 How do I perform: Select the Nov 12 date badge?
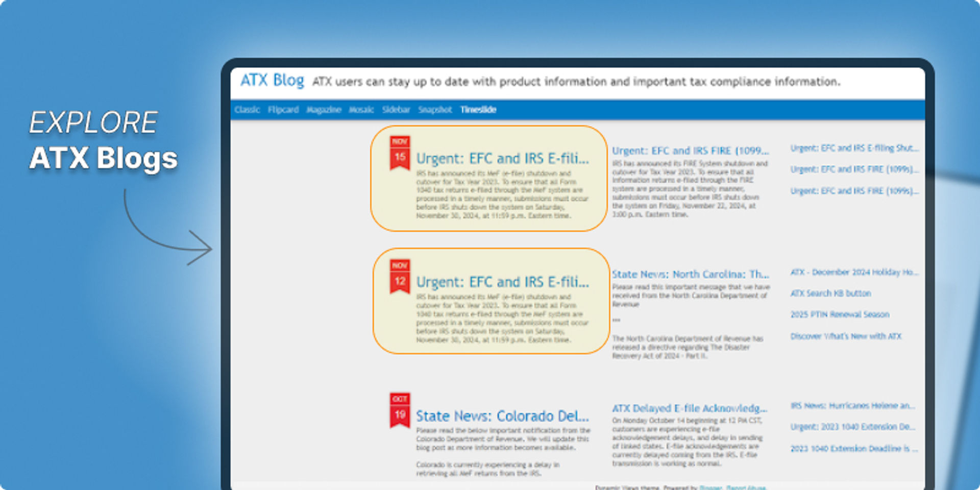(400, 277)
